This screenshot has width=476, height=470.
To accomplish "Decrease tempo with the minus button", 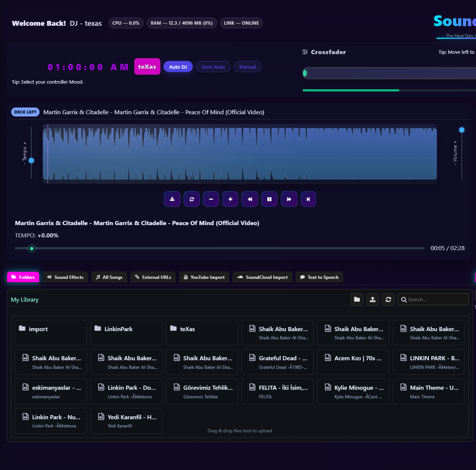I will click(211, 199).
